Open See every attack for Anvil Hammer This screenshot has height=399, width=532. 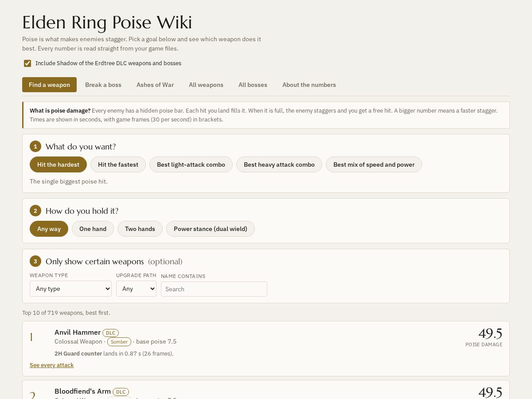tap(51, 365)
